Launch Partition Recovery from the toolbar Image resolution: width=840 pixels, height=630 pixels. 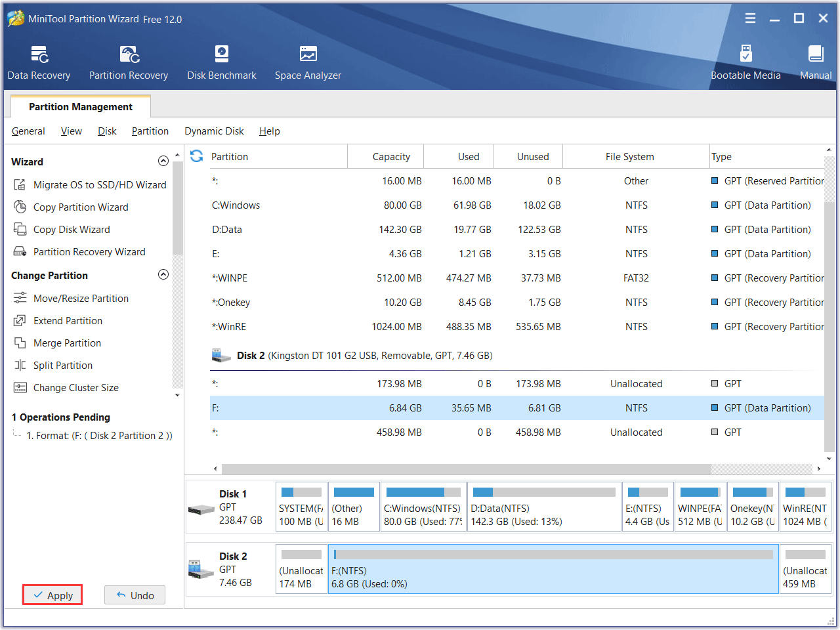[129, 63]
